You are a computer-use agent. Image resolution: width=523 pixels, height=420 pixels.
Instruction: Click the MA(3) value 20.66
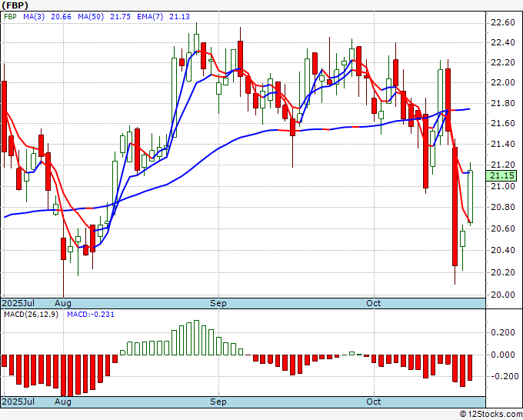[x=61, y=17]
